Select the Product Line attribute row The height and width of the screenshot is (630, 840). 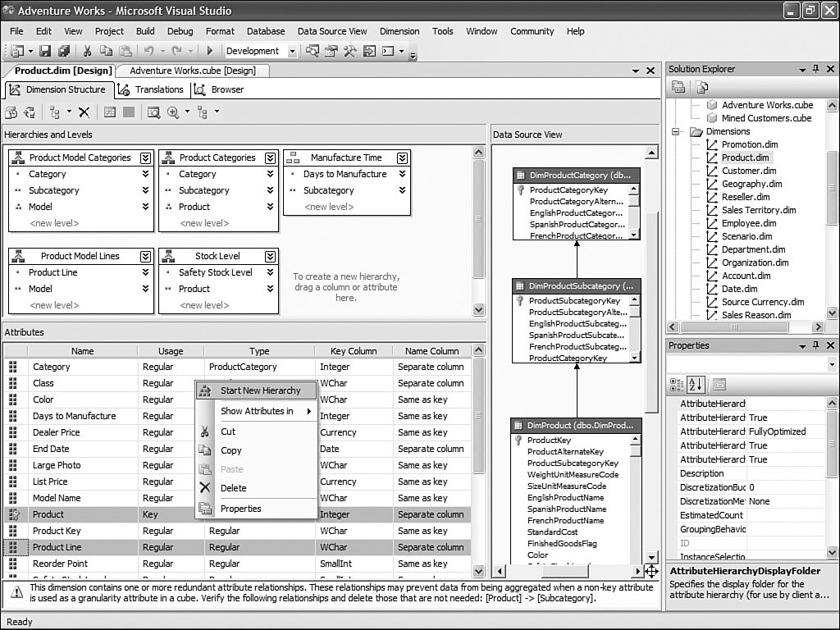click(x=237, y=547)
